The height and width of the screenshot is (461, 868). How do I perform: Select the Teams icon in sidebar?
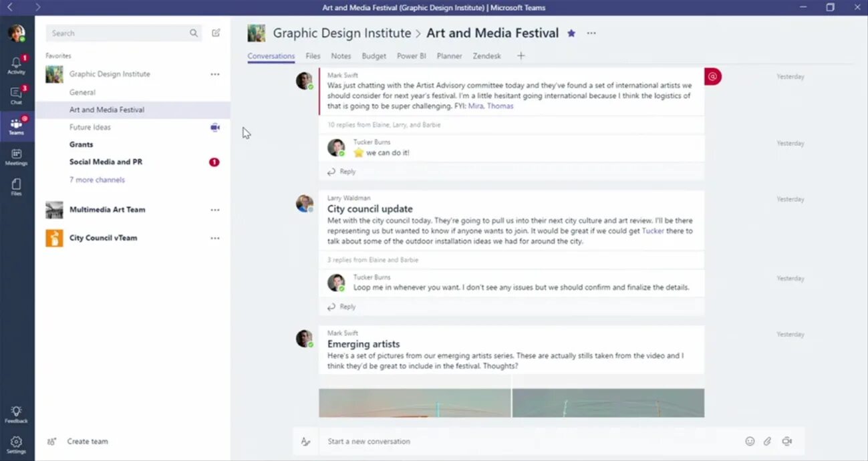pyautogui.click(x=17, y=126)
